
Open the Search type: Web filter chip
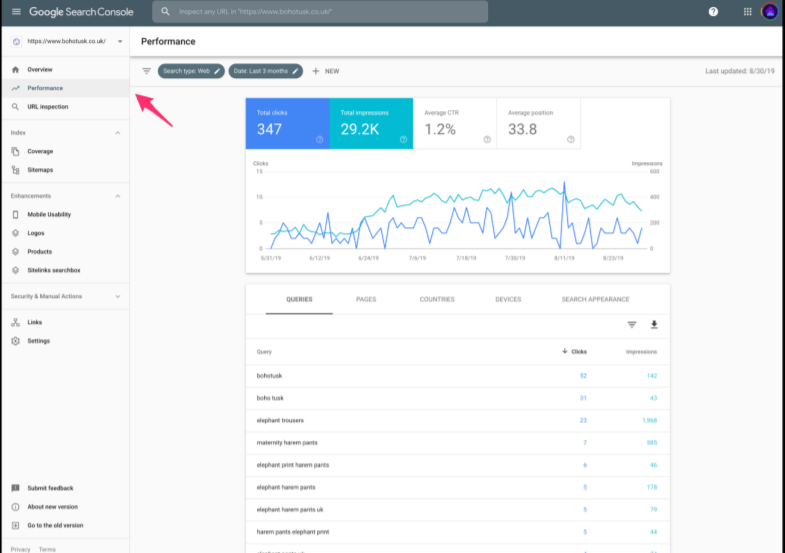pyautogui.click(x=191, y=71)
